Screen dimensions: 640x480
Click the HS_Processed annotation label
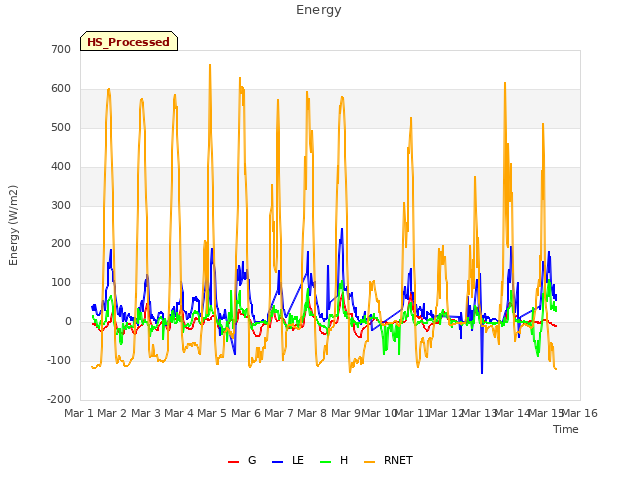pyautogui.click(x=129, y=41)
